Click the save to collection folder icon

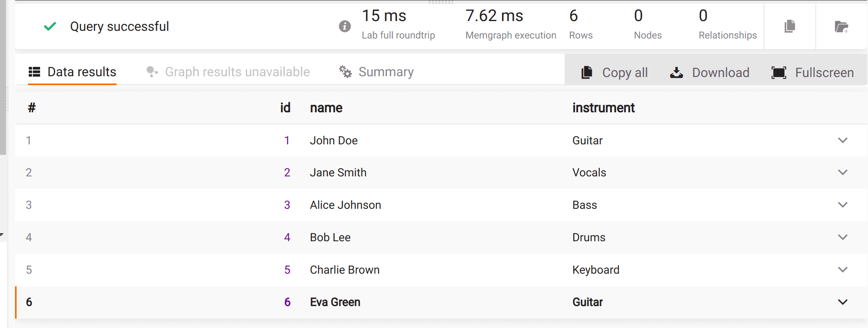click(842, 27)
